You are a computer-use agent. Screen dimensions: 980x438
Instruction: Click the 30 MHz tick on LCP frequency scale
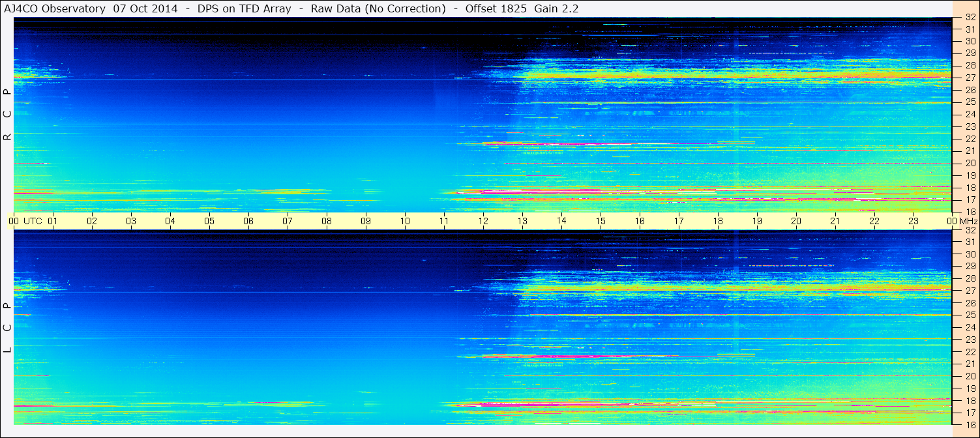pos(970,254)
